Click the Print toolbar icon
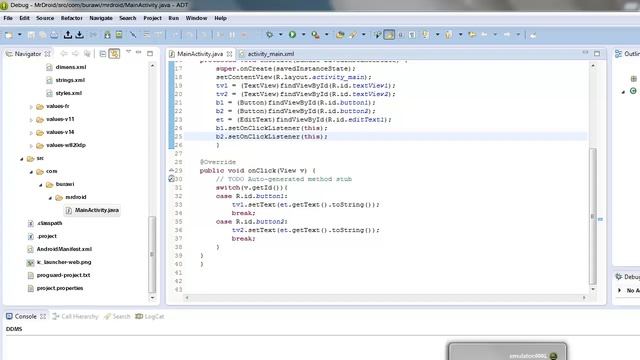This screenshot has width=640, height=360. pos(54,35)
